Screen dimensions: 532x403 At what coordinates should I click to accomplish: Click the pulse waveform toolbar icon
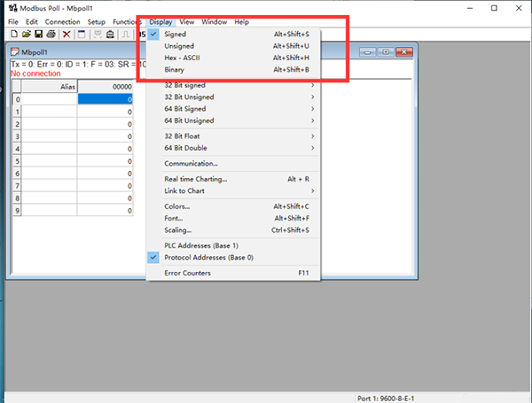click(x=126, y=34)
